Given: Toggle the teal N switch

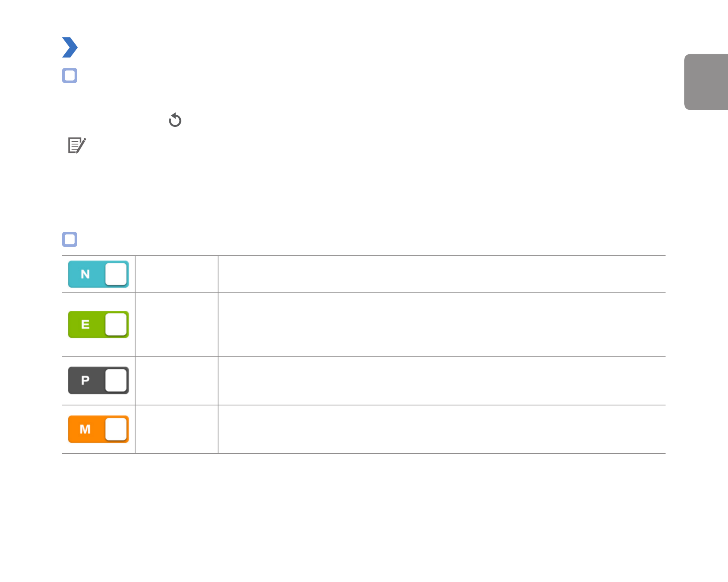Looking at the screenshot, I should click(x=98, y=274).
